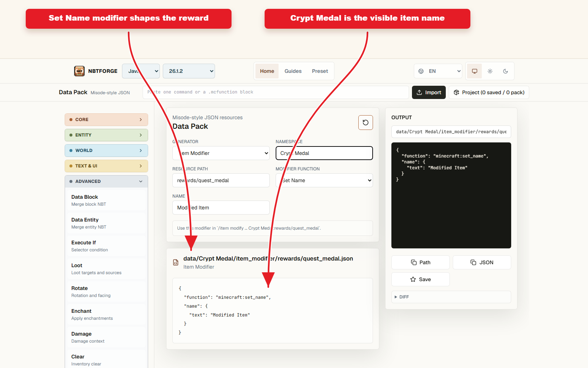
Task: Expand the TEXT & UI category
Action: 106,166
